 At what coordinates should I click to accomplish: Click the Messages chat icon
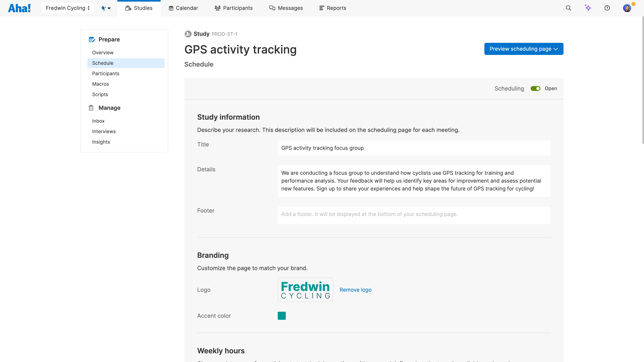272,8
